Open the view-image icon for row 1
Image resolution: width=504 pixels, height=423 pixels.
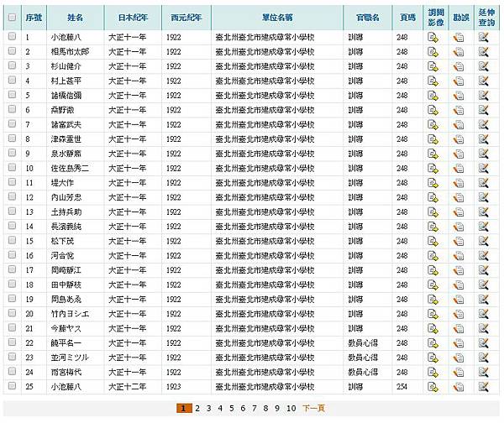433,38
